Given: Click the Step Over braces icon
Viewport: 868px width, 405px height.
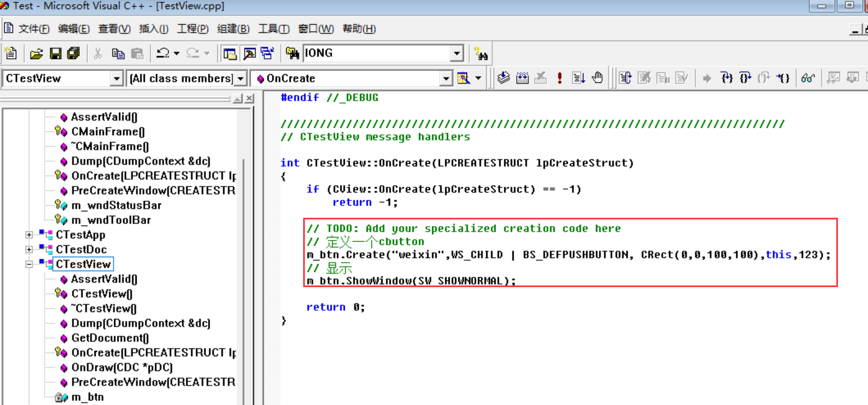Looking at the screenshot, I should click(x=746, y=78).
